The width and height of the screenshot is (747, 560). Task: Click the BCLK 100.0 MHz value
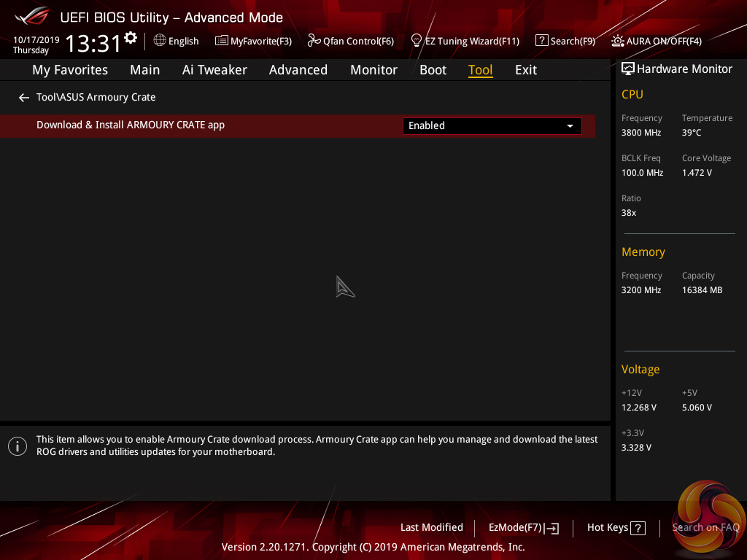(642, 172)
